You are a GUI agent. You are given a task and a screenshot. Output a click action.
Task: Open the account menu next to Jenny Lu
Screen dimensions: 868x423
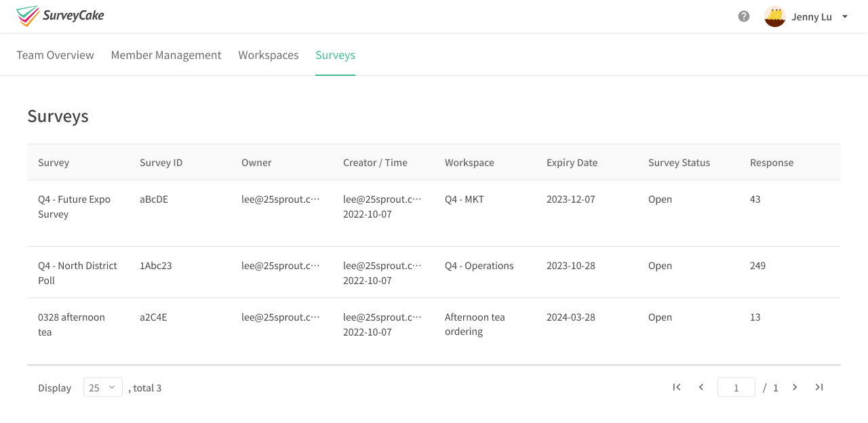(844, 16)
